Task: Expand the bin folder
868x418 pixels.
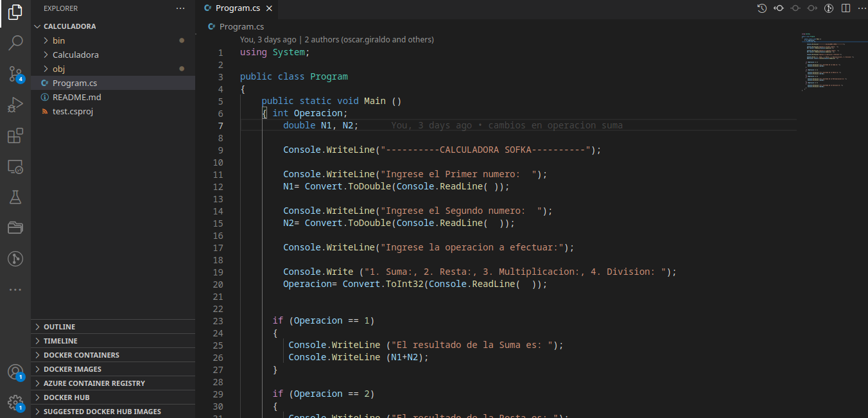Action: [x=59, y=40]
